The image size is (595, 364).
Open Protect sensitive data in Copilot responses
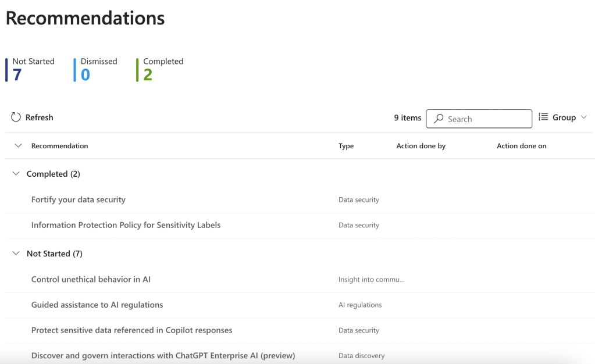tap(131, 330)
